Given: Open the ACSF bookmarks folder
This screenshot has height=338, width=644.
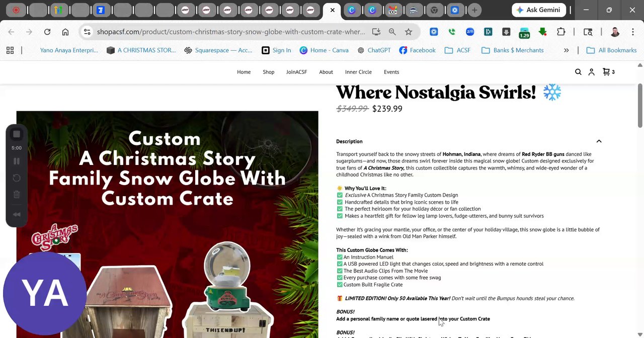Looking at the screenshot, I should click(x=458, y=50).
